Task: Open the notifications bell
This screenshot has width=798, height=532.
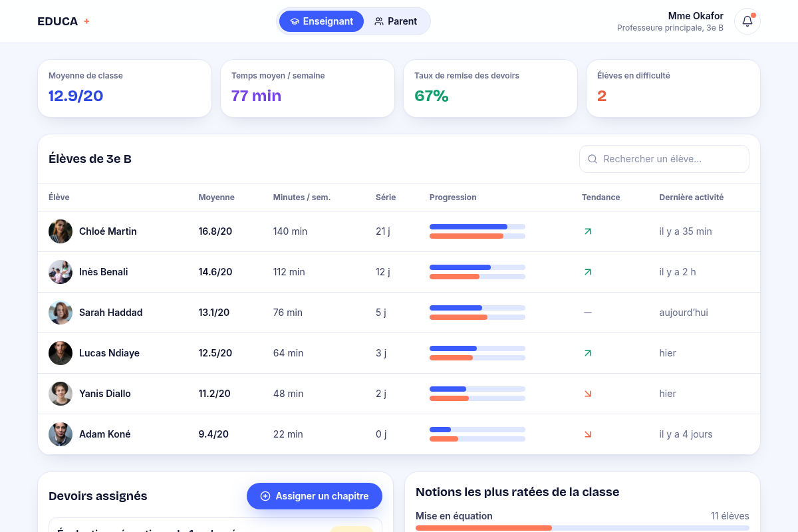Action: click(x=747, y=21)
